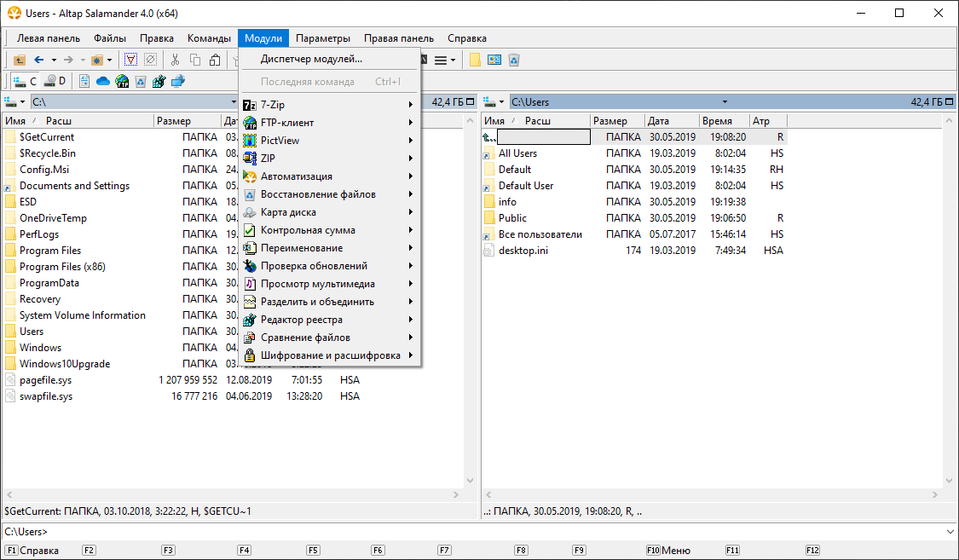Viewport: 959px width, 560px height.
Task: Open the Карта диска submenu
Action: tap(330, 212)
